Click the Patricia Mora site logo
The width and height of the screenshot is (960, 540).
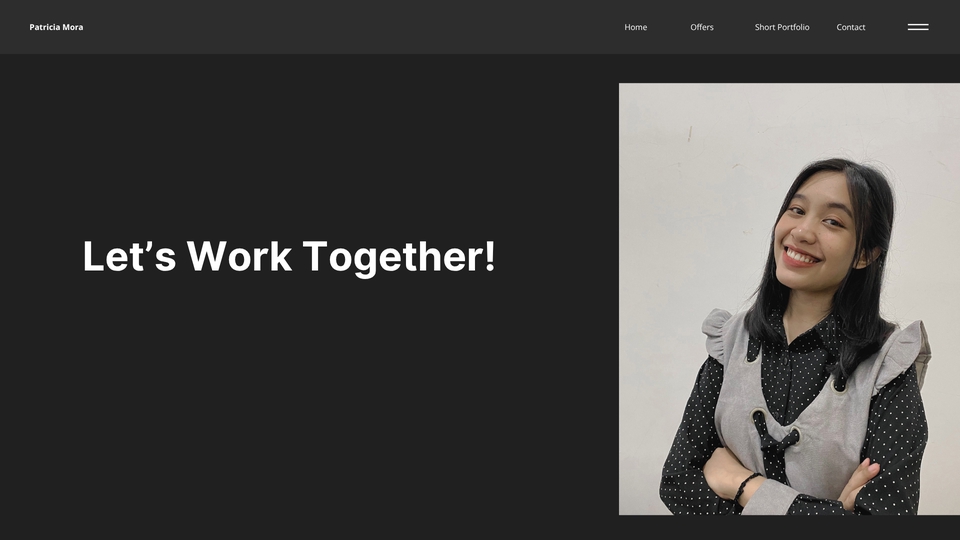point(56,27)
